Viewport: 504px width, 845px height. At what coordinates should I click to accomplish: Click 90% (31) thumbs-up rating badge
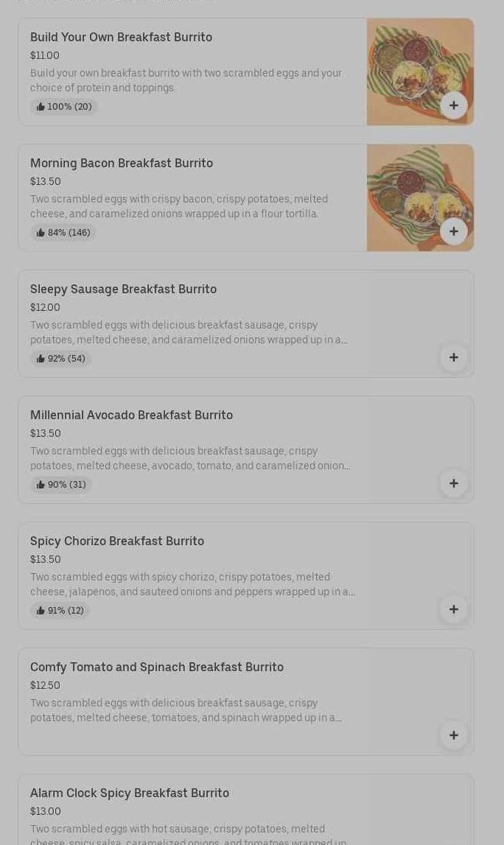61,485
